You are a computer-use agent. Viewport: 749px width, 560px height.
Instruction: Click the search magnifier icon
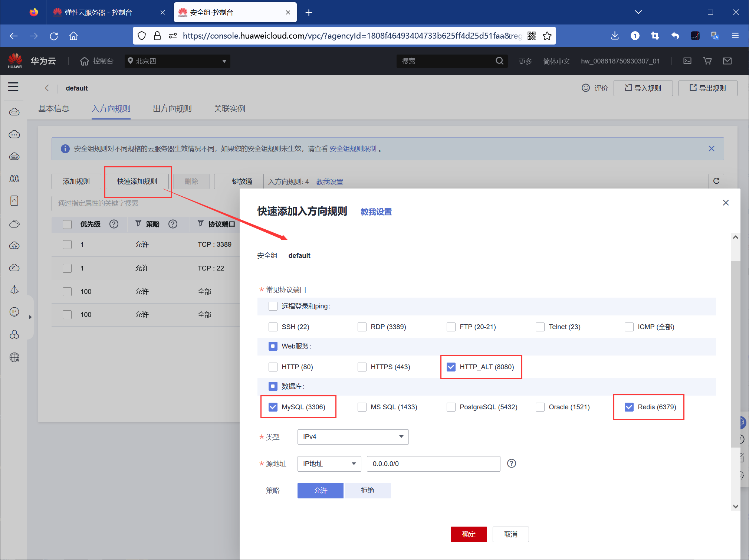[499, 61]
